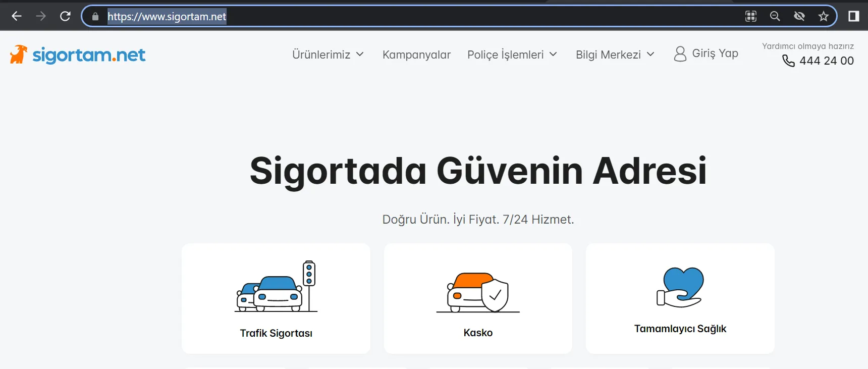
Task: Click the traffic cars illustration icon
Action: coord(276,286)
